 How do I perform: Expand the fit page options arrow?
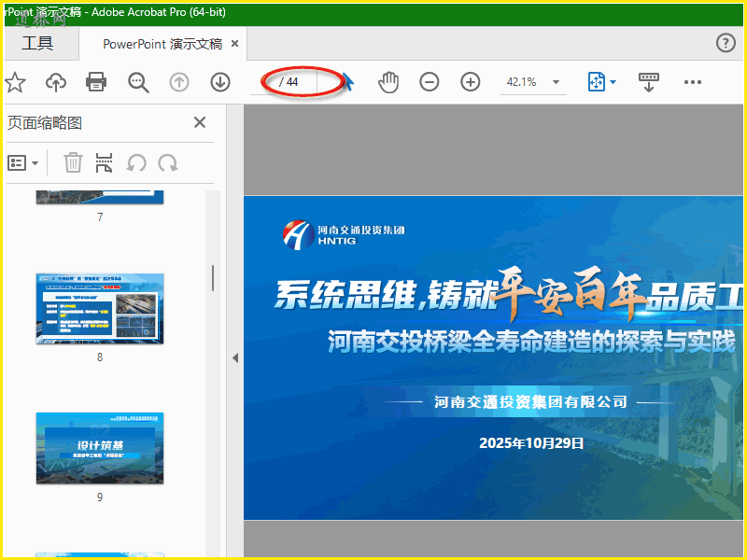pyautogui.click(x=613, y=82)
